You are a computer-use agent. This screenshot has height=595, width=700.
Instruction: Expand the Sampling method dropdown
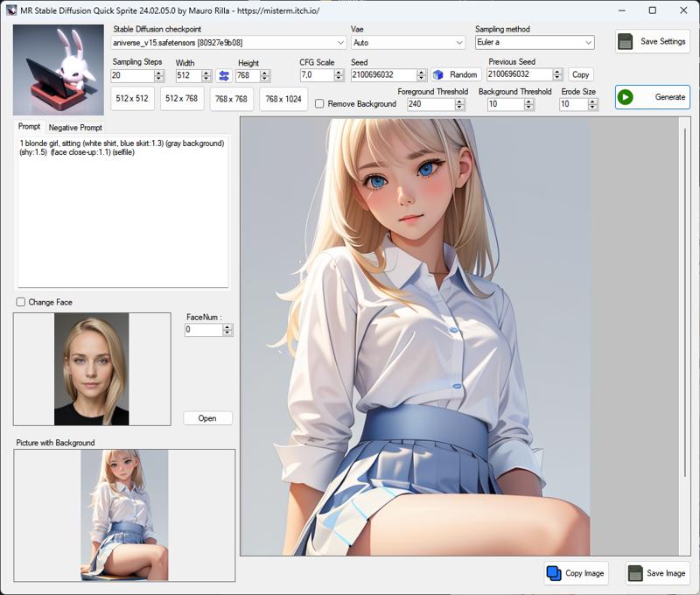[x=588, y=42]
